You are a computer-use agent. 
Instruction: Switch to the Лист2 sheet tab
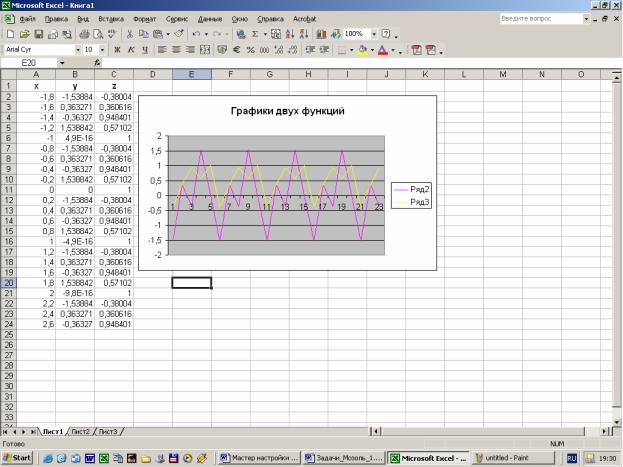80,431
